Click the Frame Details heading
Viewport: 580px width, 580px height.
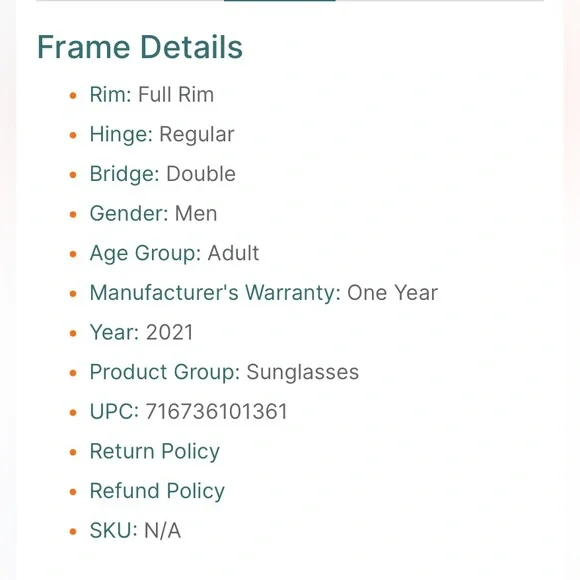pos(140,47)
